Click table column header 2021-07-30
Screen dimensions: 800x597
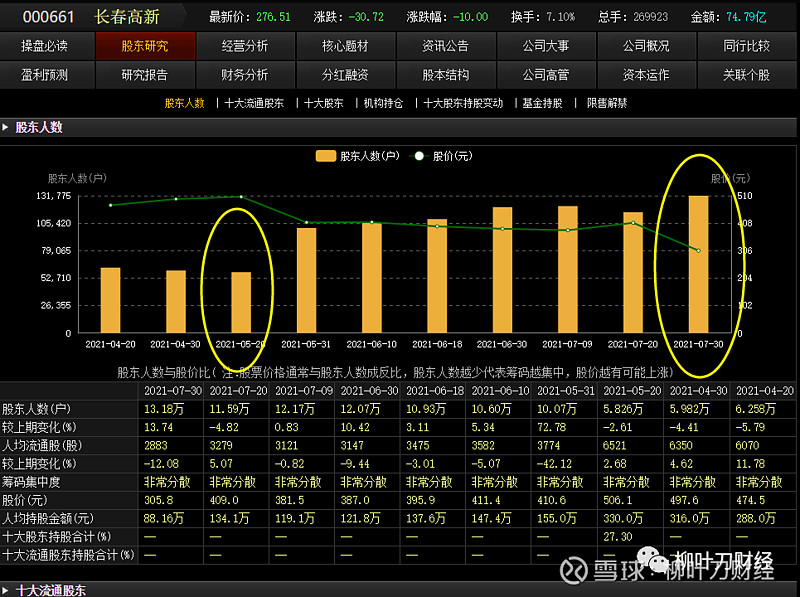[172, 391]
